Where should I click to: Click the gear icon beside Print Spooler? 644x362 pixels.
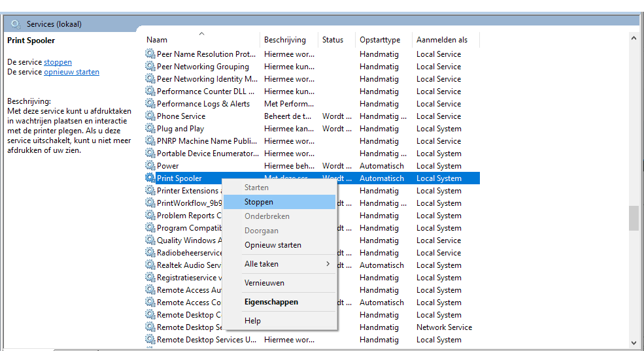[x=150, y=178]
